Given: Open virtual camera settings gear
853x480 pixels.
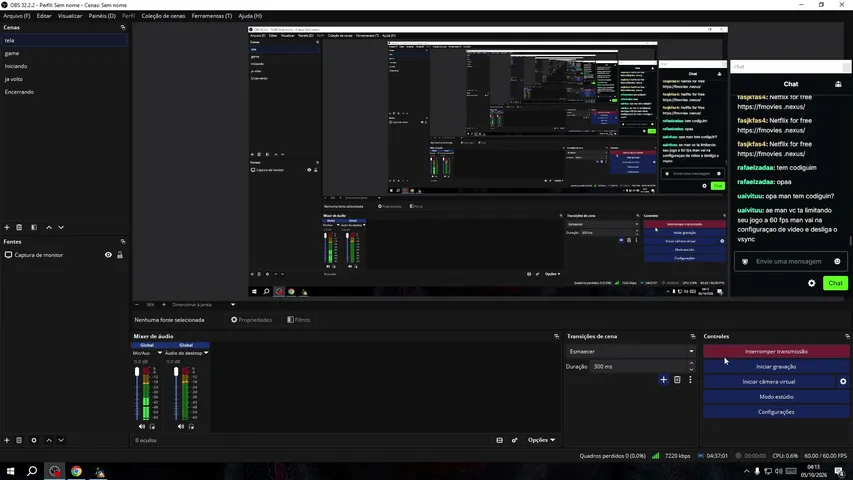Looking at the screenshot, I should click(843, 382).
